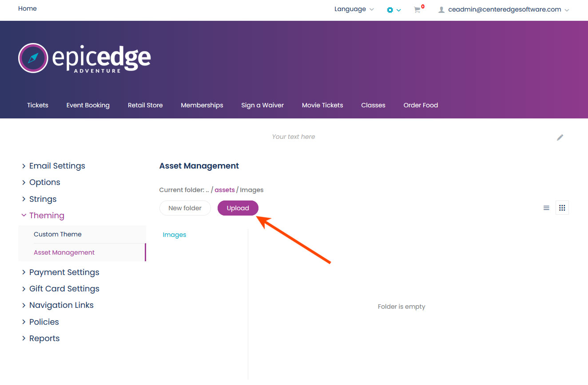Screen dimensions: 588x385
Task: Switch to list view
Action: (546, 208)
